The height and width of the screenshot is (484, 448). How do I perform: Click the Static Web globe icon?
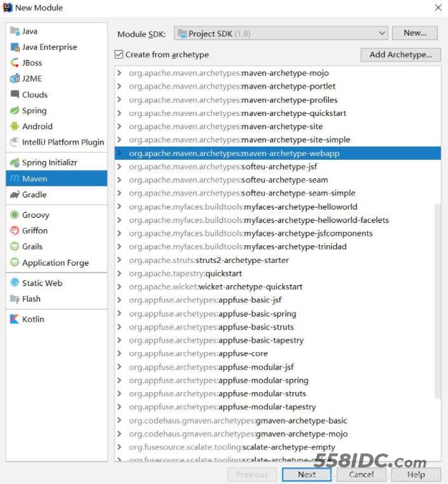coord(15,283)
